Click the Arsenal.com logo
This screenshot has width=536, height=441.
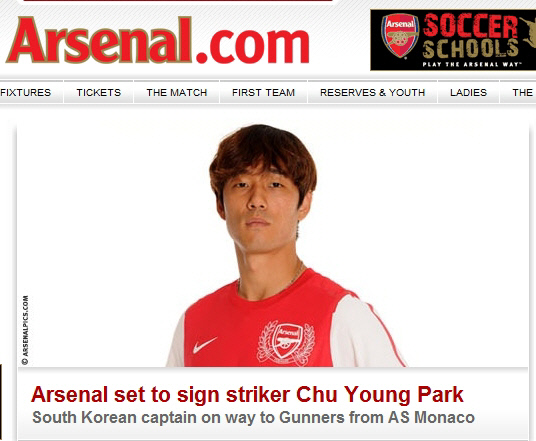pyautogui.click(x=158, y=40)
